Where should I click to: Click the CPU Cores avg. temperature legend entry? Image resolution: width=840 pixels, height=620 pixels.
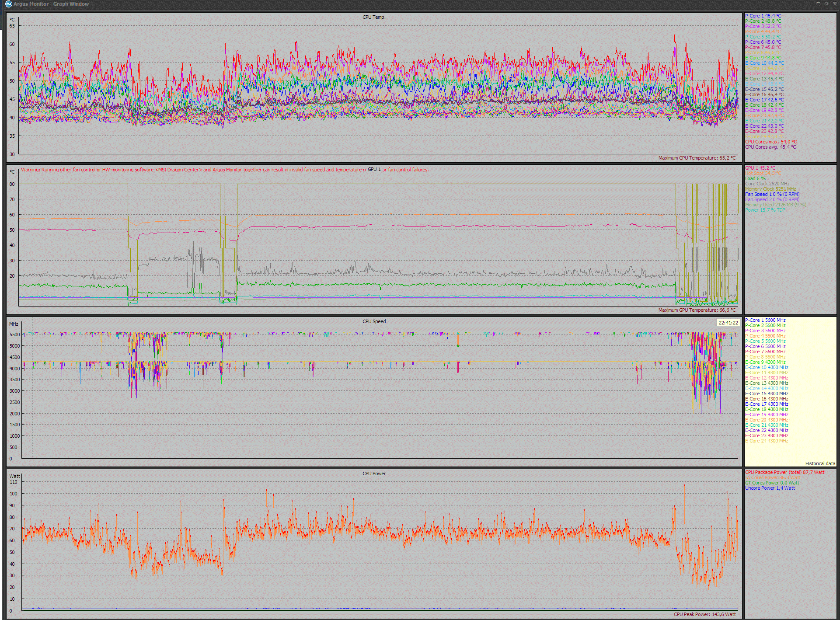770,147
